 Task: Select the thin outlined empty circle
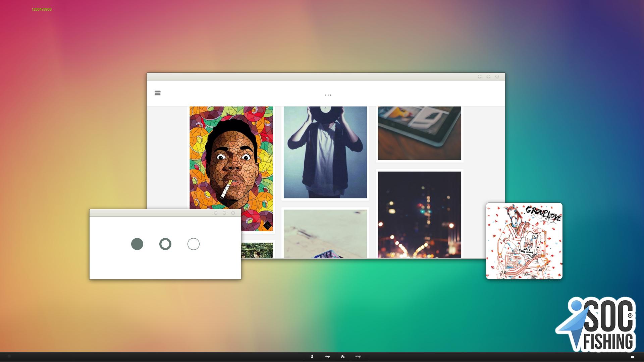tap(193, 244)
